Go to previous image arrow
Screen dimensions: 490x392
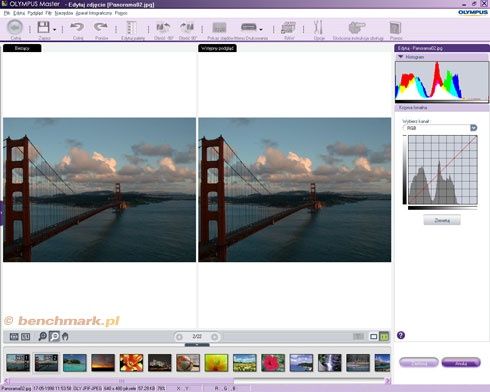click(x=179, y=337)
